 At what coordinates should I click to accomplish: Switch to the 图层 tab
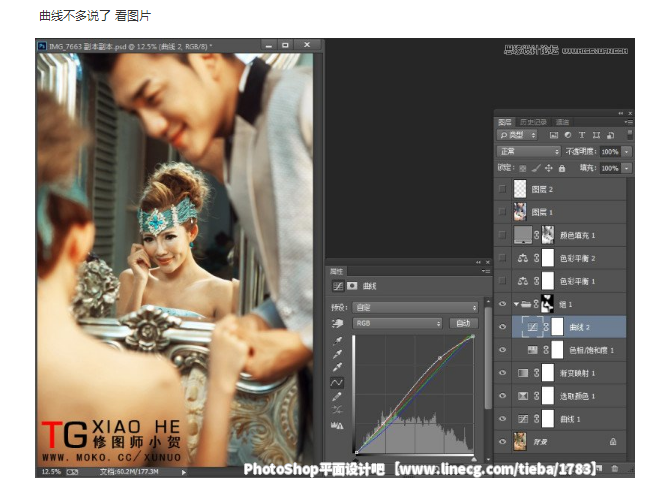(x=504, y=122)
